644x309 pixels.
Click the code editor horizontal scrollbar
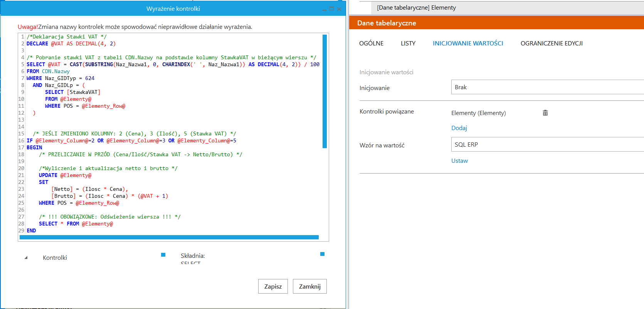[169, 237]
